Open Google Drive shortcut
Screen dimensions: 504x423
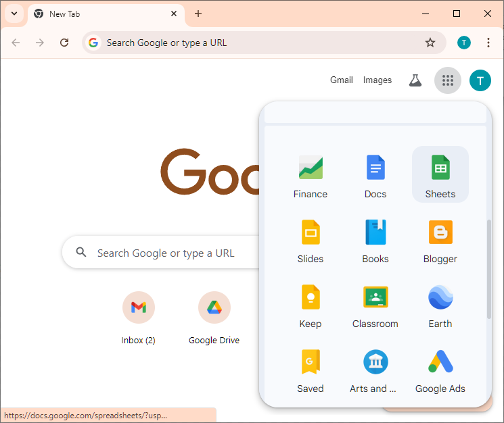click(214, 318)
